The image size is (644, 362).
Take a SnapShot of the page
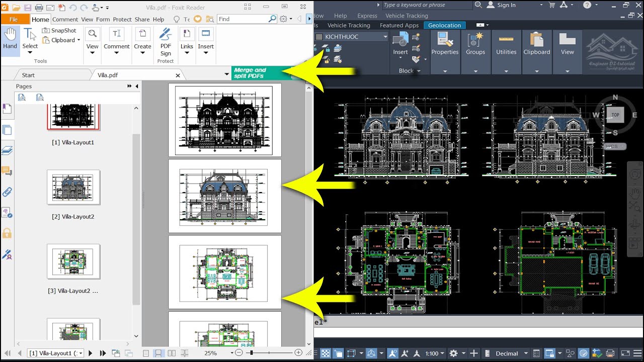[59, 31]
